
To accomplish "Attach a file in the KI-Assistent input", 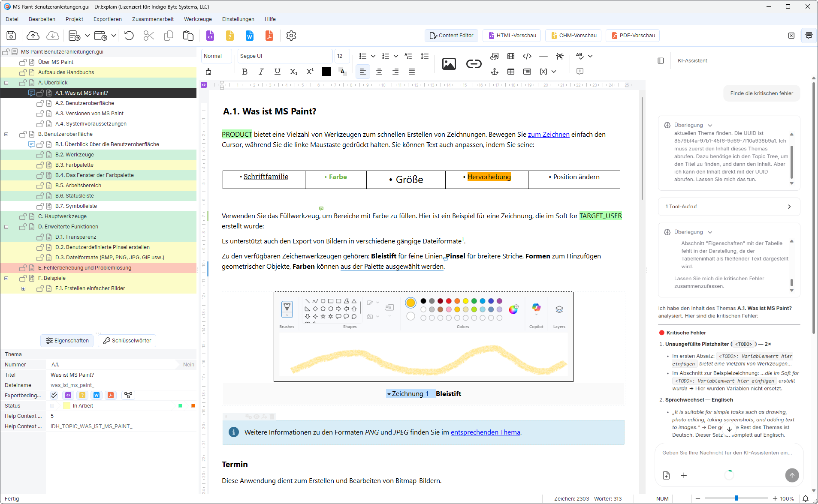I will 666,475.
